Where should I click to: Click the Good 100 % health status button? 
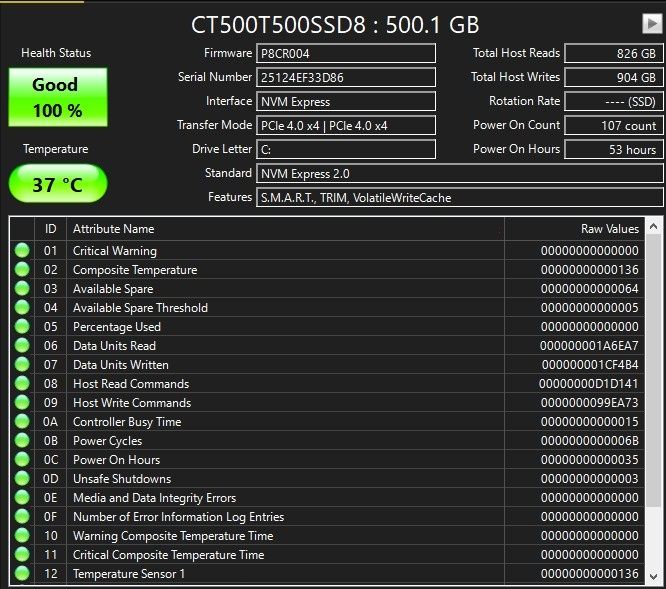point(58,97)
